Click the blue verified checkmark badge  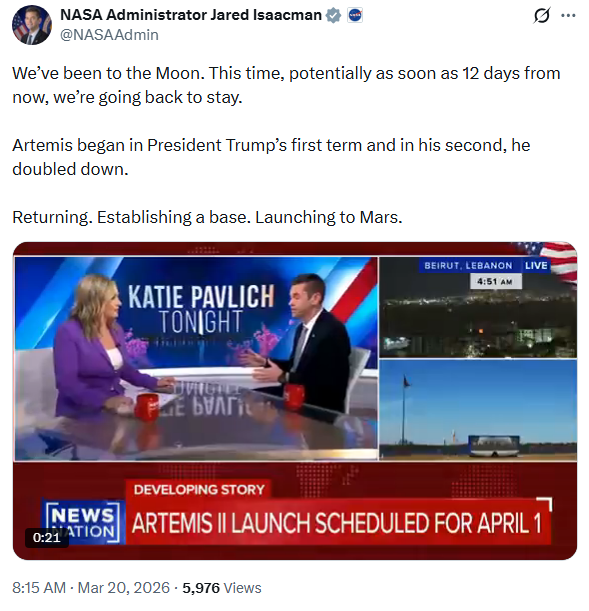point(333,15)
